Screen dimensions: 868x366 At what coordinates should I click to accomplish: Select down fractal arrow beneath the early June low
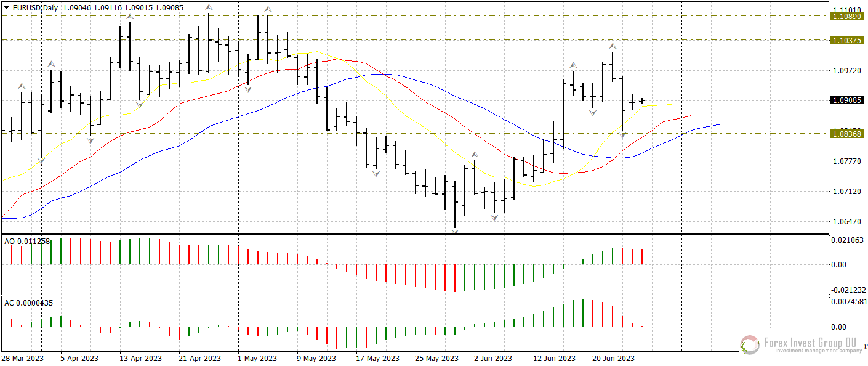tap(494, 218)
